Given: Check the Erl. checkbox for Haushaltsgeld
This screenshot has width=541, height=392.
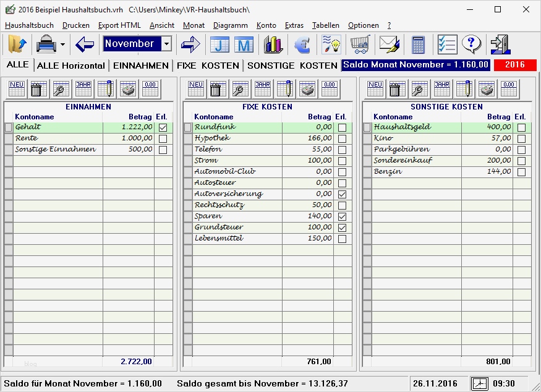Looking at the screenshot, I should click(521, 127).
